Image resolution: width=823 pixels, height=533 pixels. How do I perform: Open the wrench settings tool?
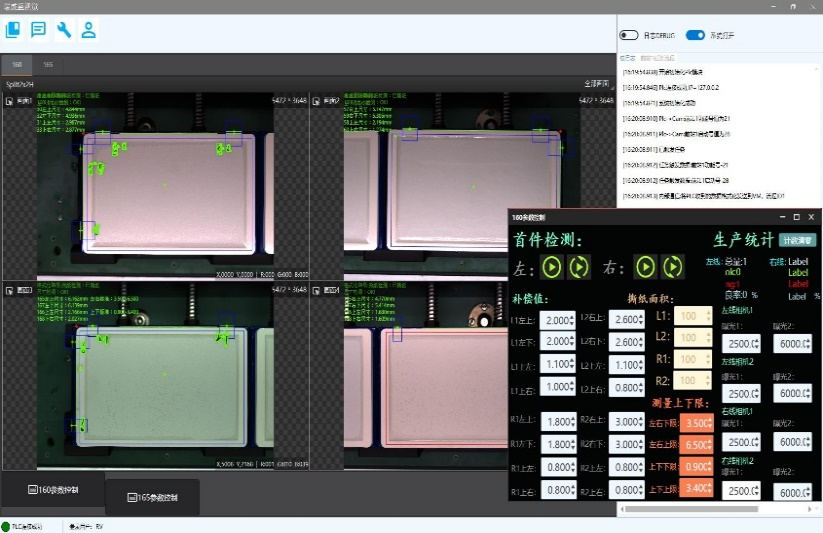(64, 29)
